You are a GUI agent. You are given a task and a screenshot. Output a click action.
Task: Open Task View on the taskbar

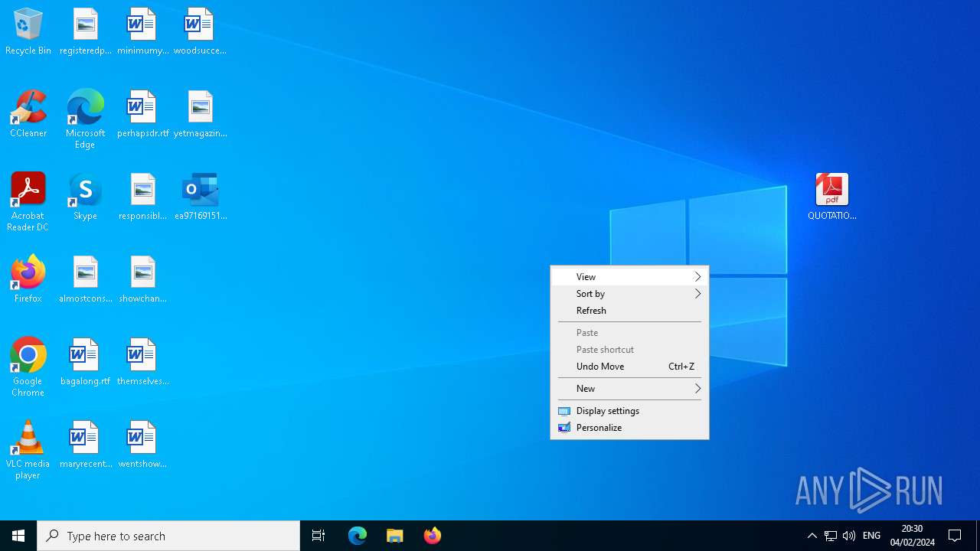point(318,536)
